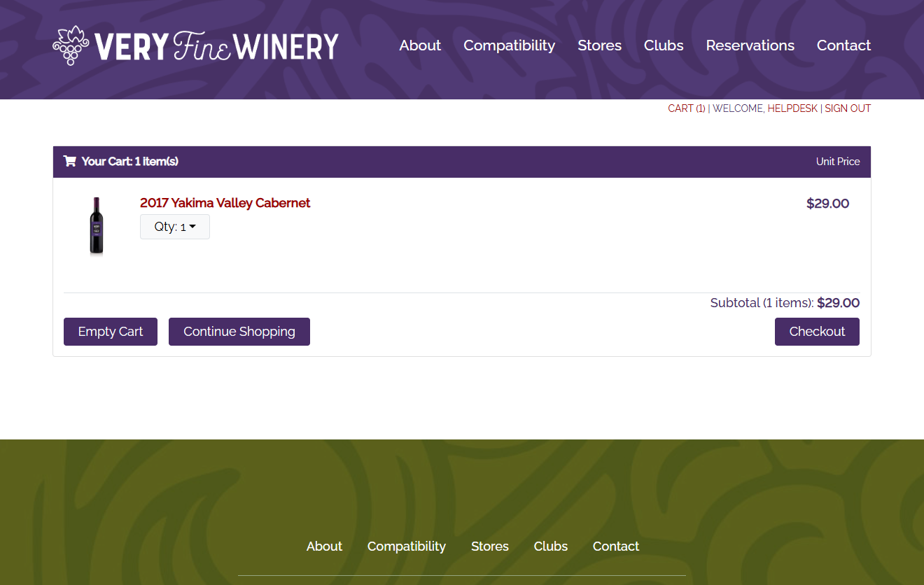Open the 2017 Yakima Valley Cabernet product link
This screenshot has height=585, width=924.
tap(225, 203)
